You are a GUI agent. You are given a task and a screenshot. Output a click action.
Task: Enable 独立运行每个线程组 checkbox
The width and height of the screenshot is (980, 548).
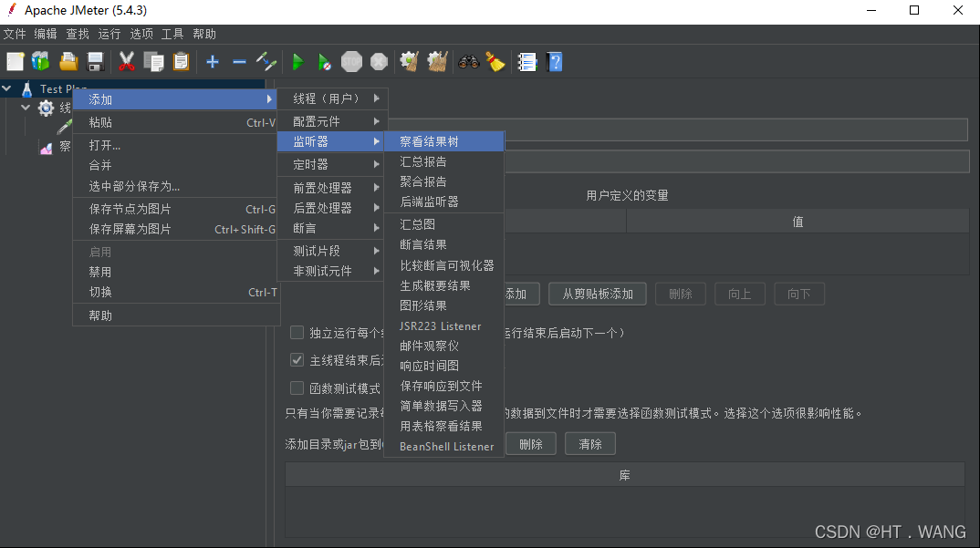pyautogui.click(x=297, y=333)
